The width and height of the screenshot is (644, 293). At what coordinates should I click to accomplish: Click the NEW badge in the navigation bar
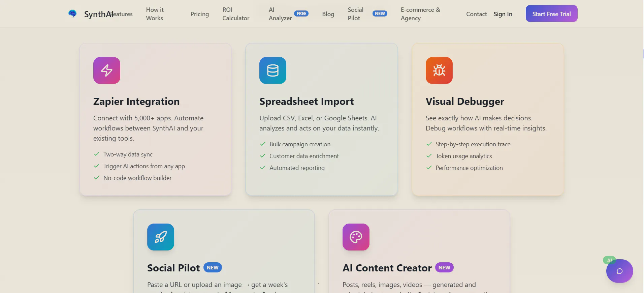tap(380, 14)
